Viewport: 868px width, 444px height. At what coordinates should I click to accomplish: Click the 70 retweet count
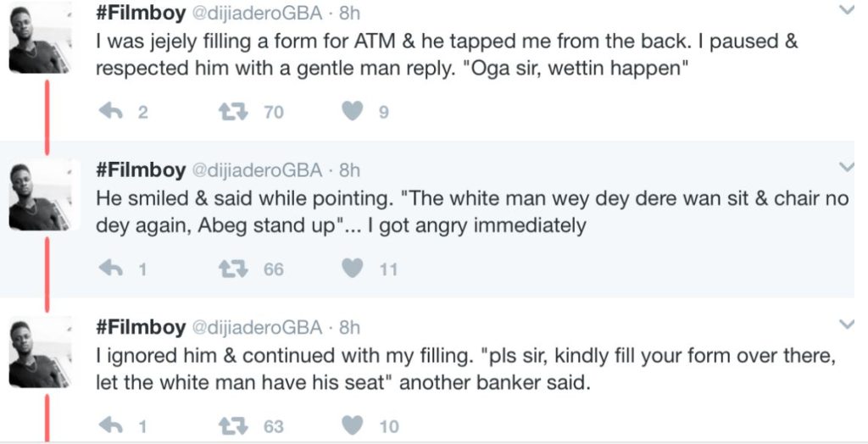273,111
